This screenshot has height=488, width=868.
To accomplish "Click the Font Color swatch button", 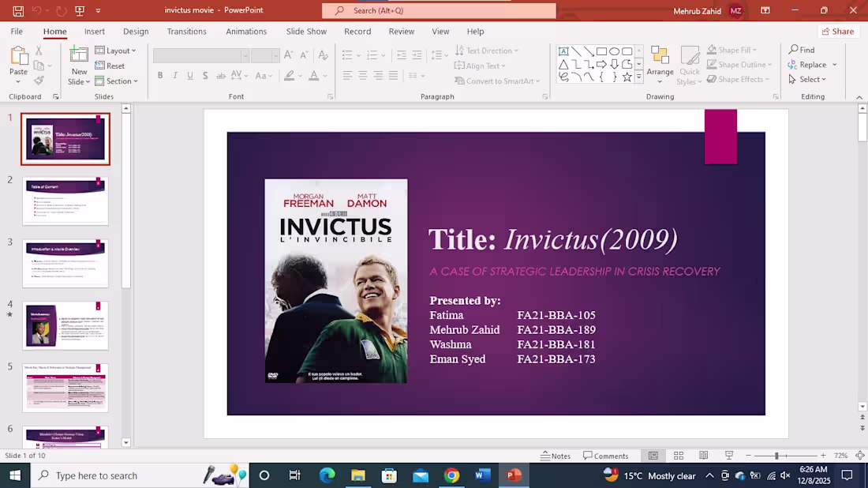I will click(314, 75).
